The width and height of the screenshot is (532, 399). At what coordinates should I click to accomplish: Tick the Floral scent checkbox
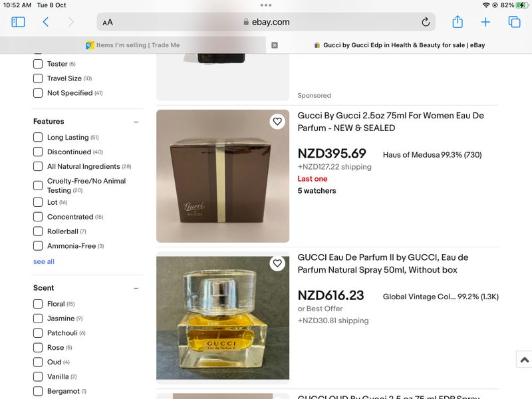pyautogui.click(x=38, y=304)
